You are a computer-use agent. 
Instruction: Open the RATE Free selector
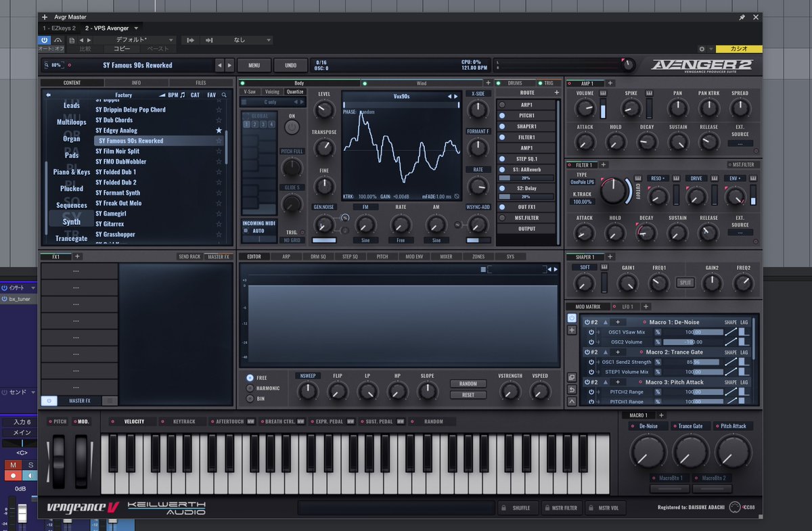click(x=401, y=240)
